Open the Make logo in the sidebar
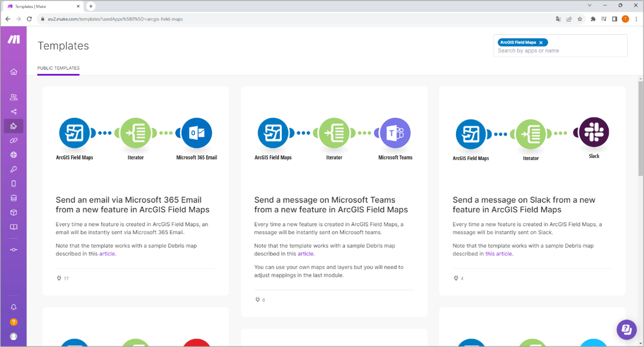This screenshot has height=347, width=644. (13, 39)
